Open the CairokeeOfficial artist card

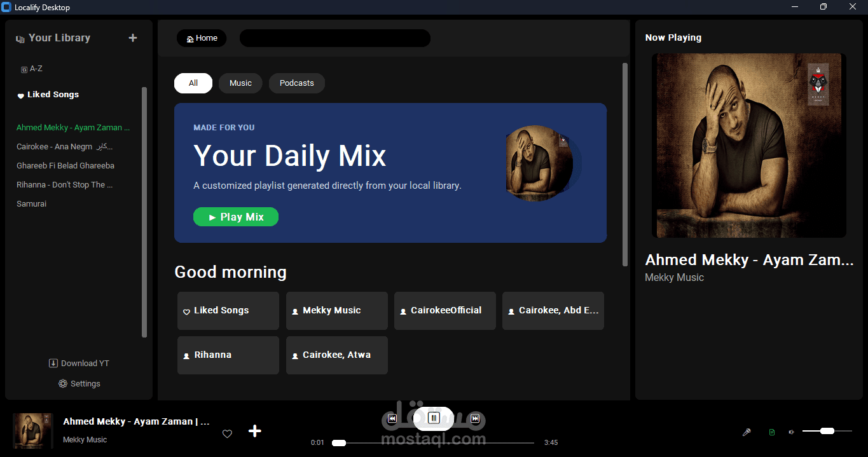click(445, 311)
